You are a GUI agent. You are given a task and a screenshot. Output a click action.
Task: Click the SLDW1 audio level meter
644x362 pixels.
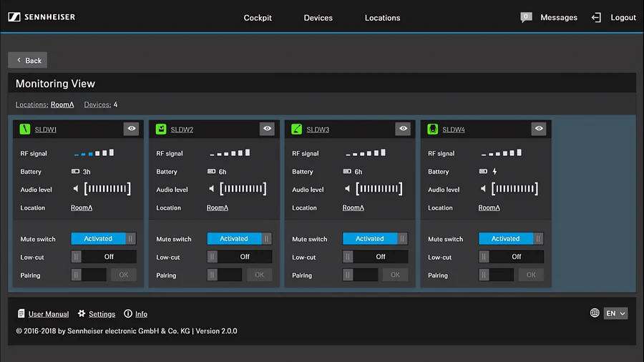(x=107, y=189)
